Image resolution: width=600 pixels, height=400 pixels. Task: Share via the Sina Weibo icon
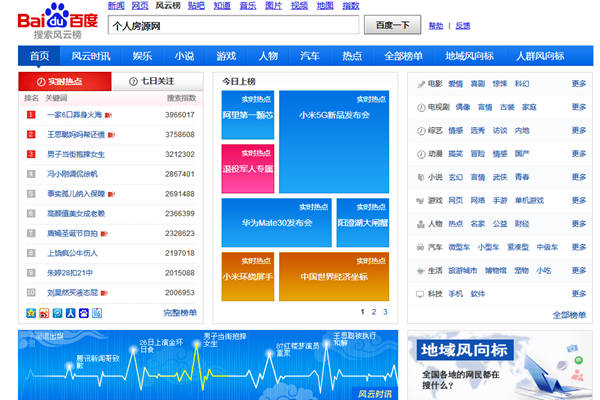click(x=44, y=313)
